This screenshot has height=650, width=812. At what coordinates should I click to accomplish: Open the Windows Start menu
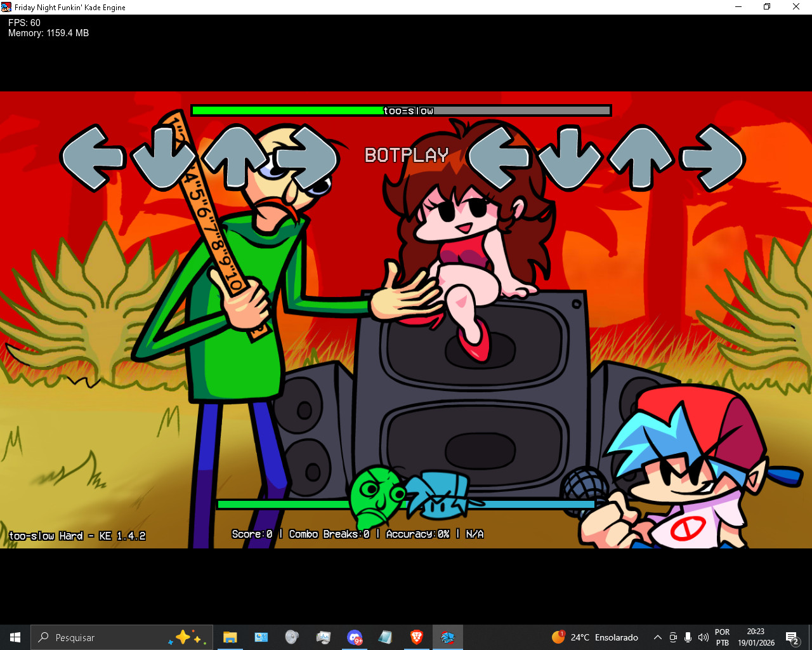pyautogui.click(x=15, y=637)
